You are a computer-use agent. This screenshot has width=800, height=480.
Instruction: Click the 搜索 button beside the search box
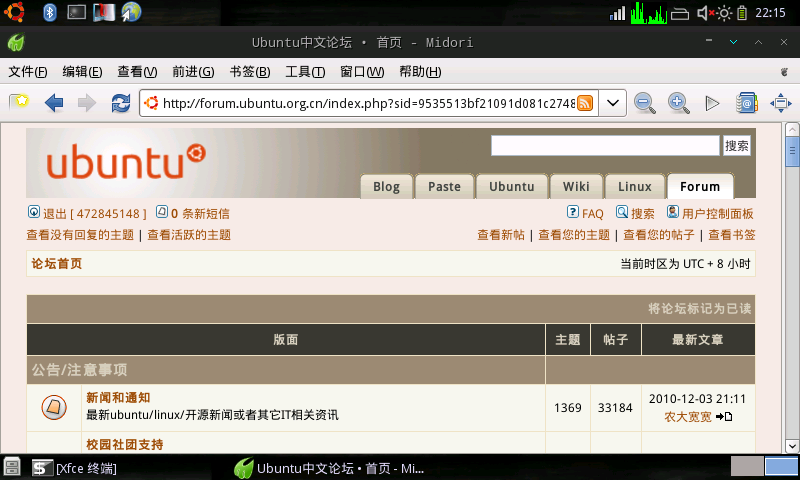coord(737,146)
